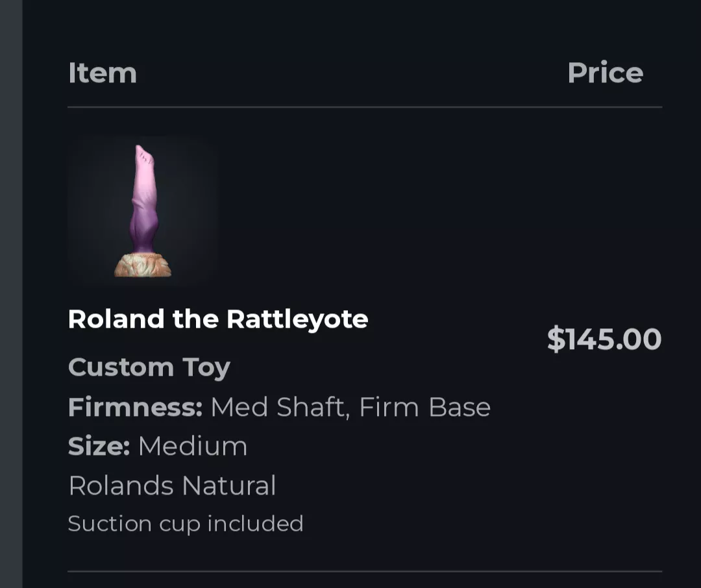Select the Custom Toy label
Viewport: 701px width, 588px height.
(x=149, y=367)
